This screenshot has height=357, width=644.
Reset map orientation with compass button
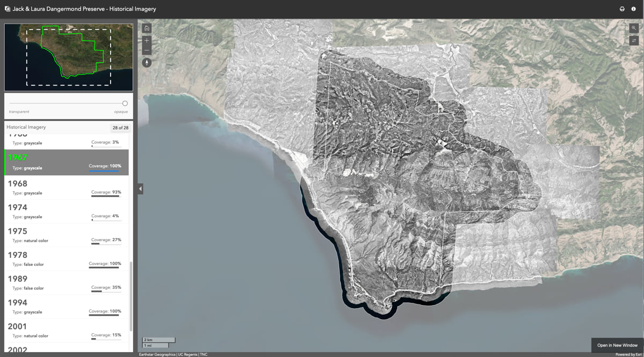(x=147, y=63)
